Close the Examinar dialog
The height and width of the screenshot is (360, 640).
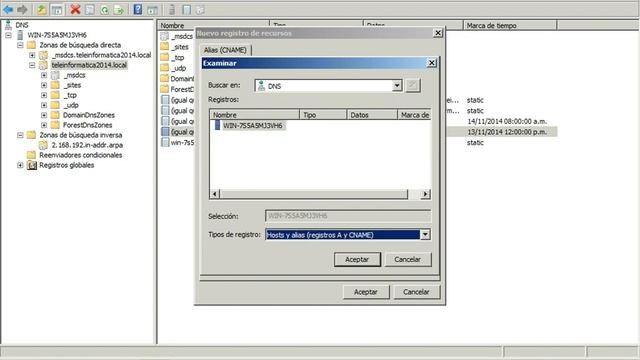[431, 63]
